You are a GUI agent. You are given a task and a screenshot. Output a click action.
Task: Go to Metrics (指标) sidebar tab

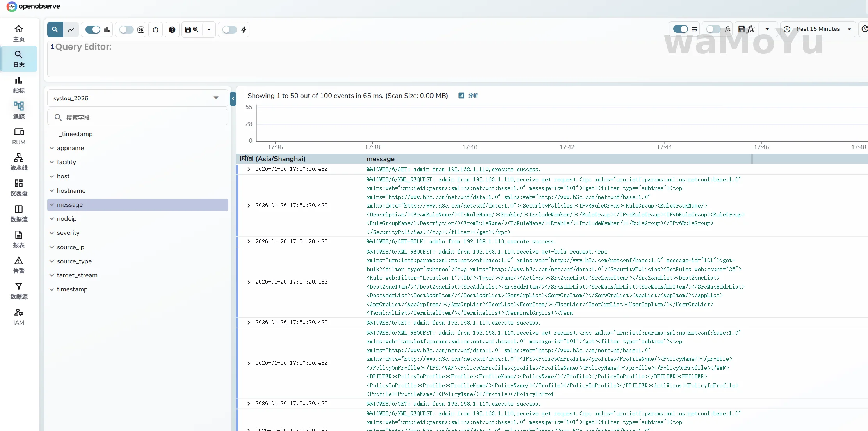[19, 85]
